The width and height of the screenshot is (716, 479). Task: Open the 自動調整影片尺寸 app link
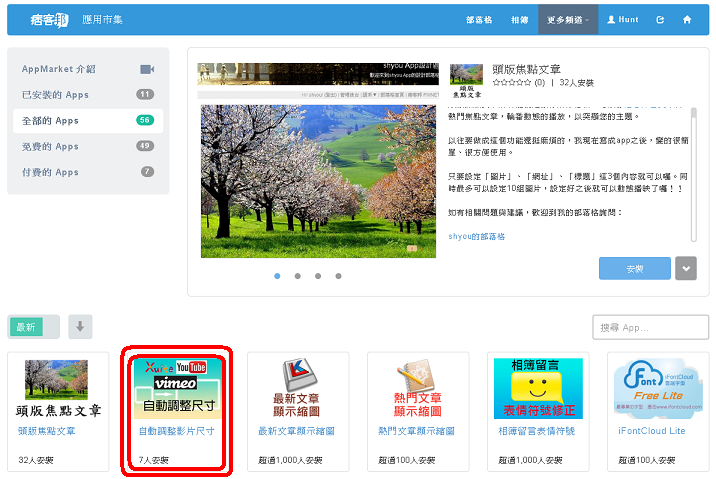tap(177, 431)
